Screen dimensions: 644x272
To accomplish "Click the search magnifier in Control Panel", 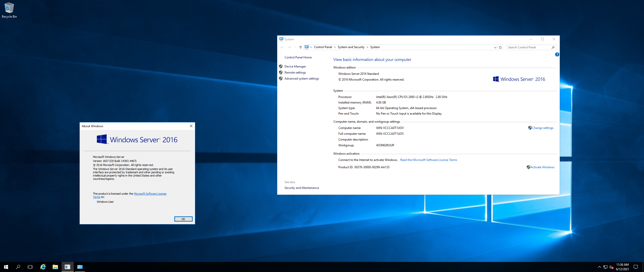I will [x=553, y=47].
